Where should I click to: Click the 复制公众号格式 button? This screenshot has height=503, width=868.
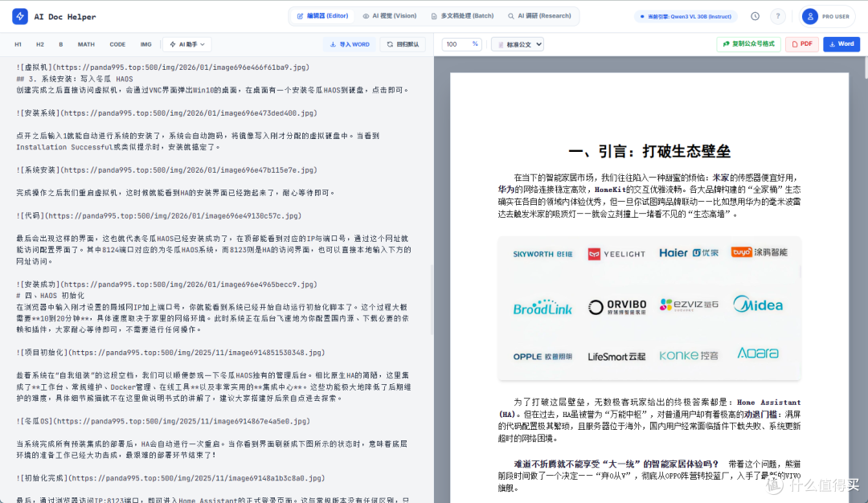(748, 44)
